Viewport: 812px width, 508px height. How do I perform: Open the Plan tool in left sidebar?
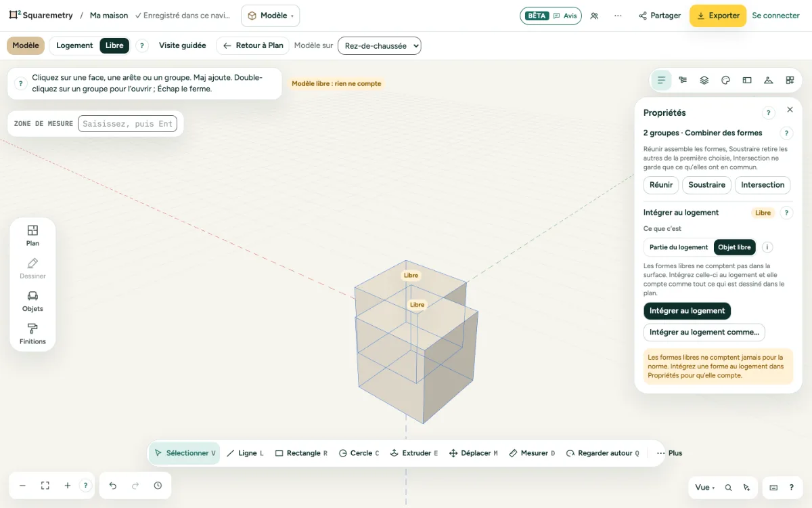[x=32, y=236]
